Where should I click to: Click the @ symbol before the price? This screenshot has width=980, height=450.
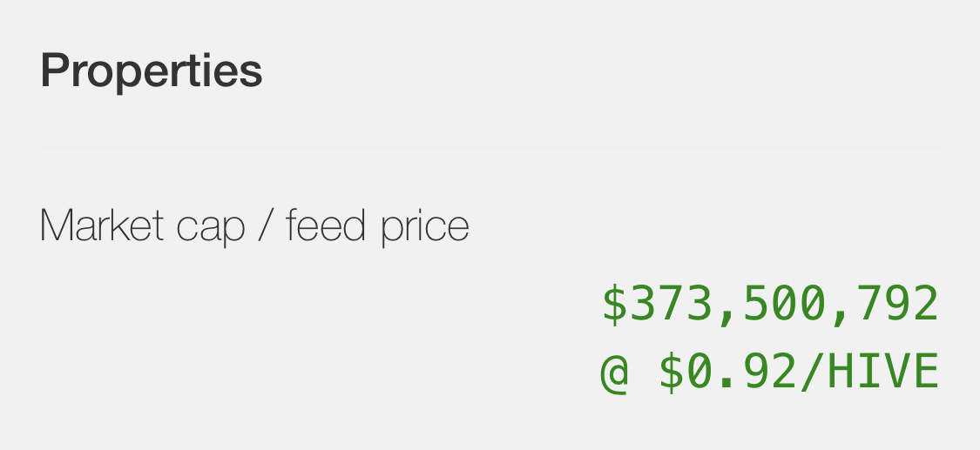tap(614, 373)
